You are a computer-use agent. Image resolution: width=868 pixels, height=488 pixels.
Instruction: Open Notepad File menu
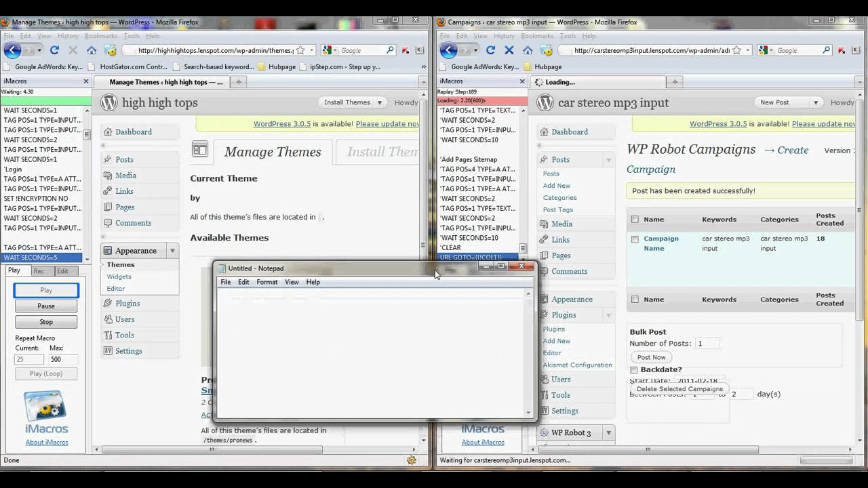tap(225, 282)
